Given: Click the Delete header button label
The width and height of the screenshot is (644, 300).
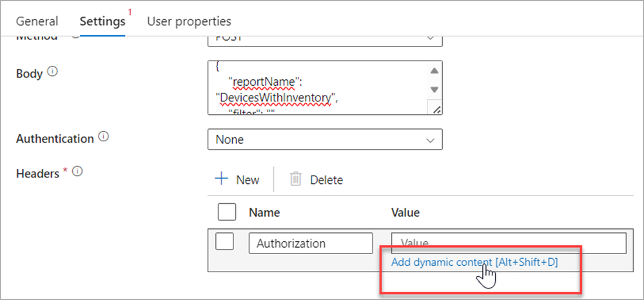Looking at the screenshot, I should [x=326, y=180].
